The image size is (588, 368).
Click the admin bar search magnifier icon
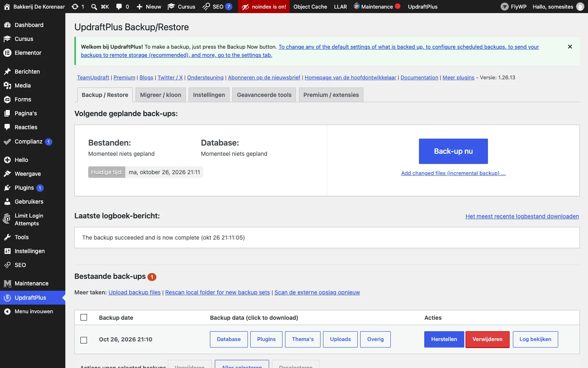[x=94, y=7]
